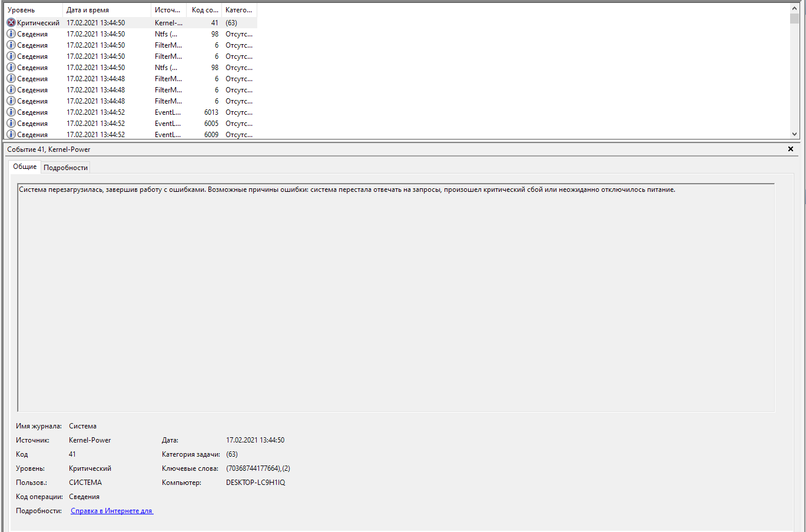Click the info icon of the event 6009 row
The image size is (806, 532).
tap(11, 134)
